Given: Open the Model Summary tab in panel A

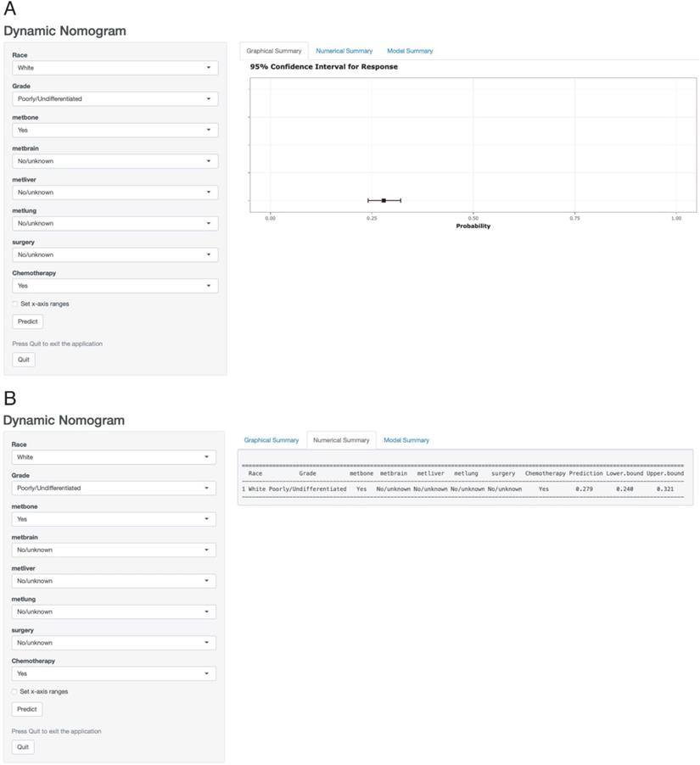Looking at the screenshot, I should pyautogui.click(x=410, y=51).
